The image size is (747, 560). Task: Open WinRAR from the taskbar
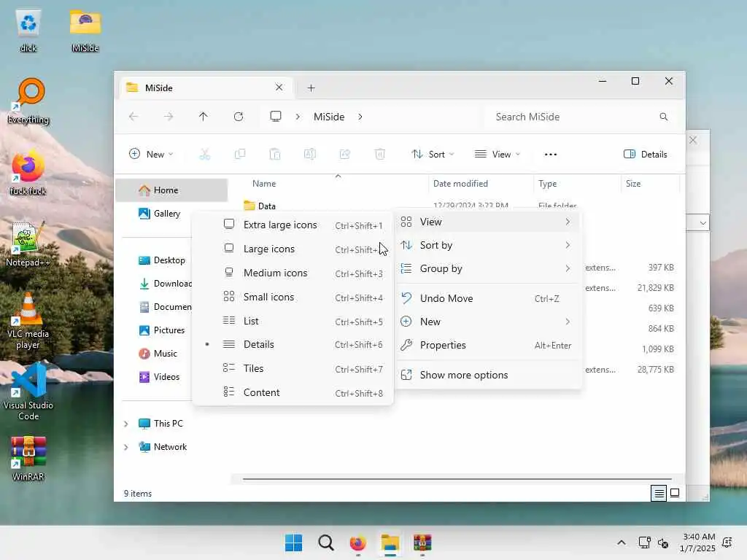click(422, 542)
